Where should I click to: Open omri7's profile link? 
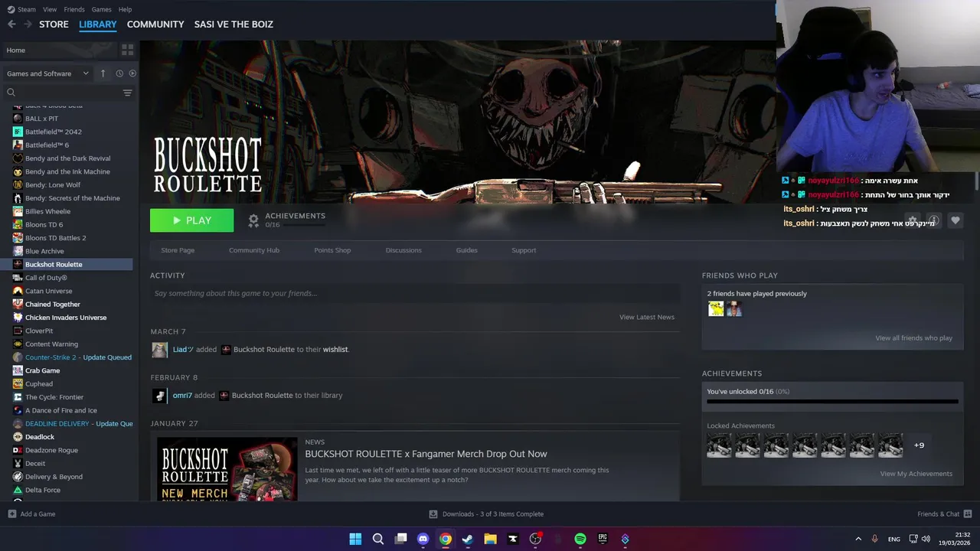tap(182, 396)
